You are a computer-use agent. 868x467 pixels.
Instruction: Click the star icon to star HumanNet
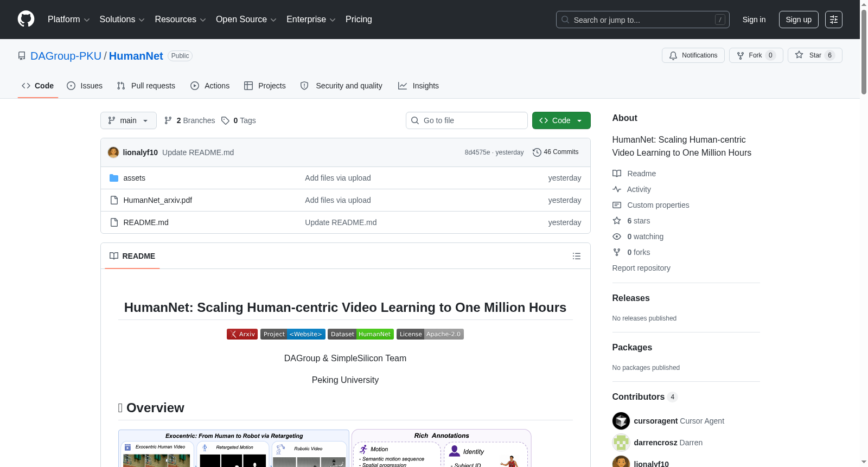(799, 55)
